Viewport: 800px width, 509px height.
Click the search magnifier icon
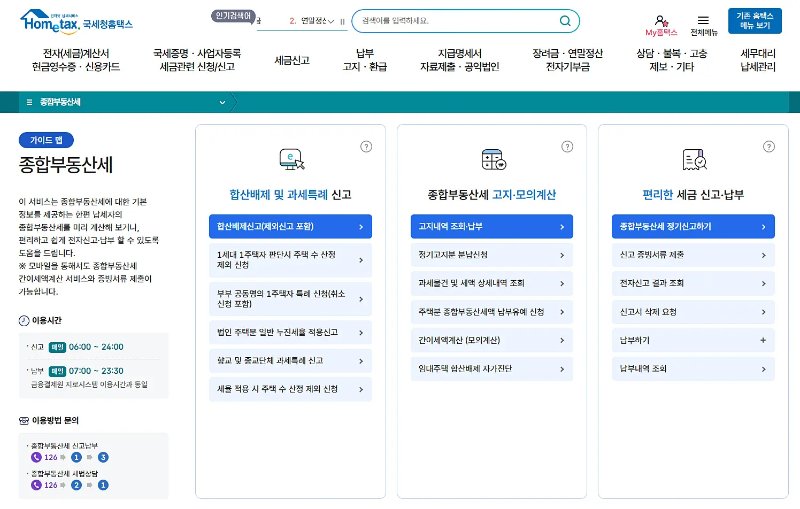tap(565, 21)
